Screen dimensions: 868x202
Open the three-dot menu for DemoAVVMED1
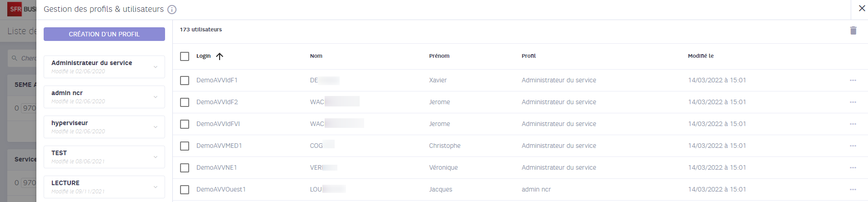[853, 146]
